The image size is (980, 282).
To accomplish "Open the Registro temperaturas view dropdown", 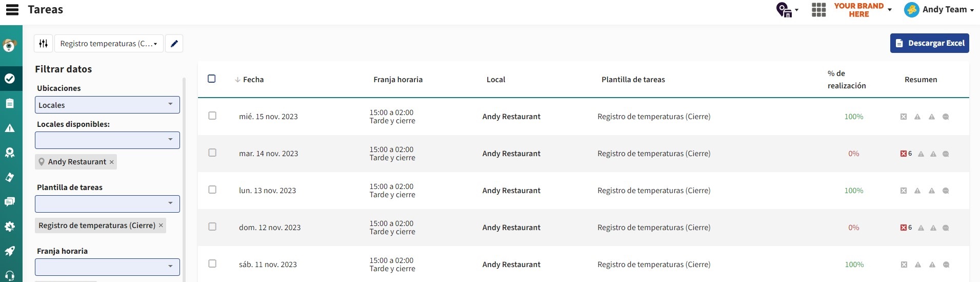I will tap(109, 44).
